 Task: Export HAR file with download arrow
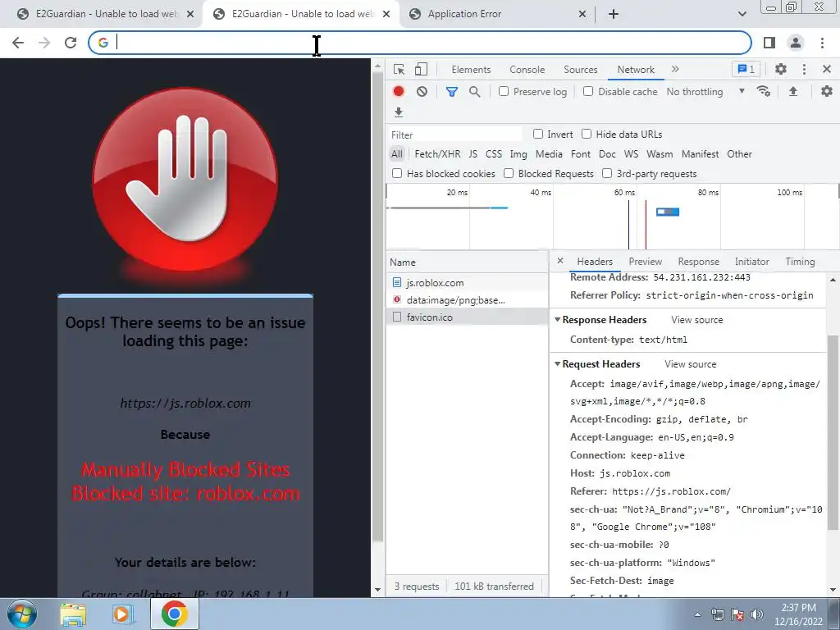[x=398, y=112]
